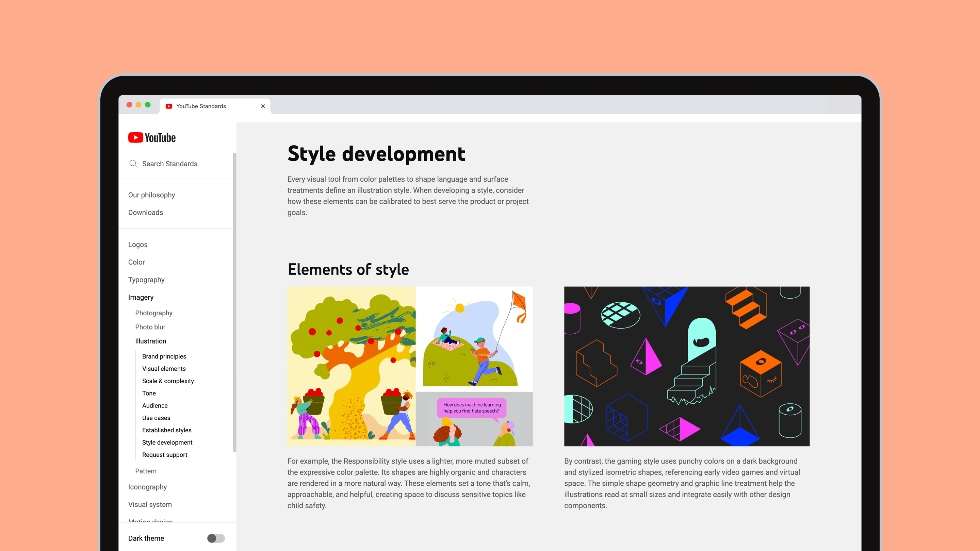Click the sidebar vertical scrollbar
The height and width of the screenshot is (551, 980).
coord(234,302)
